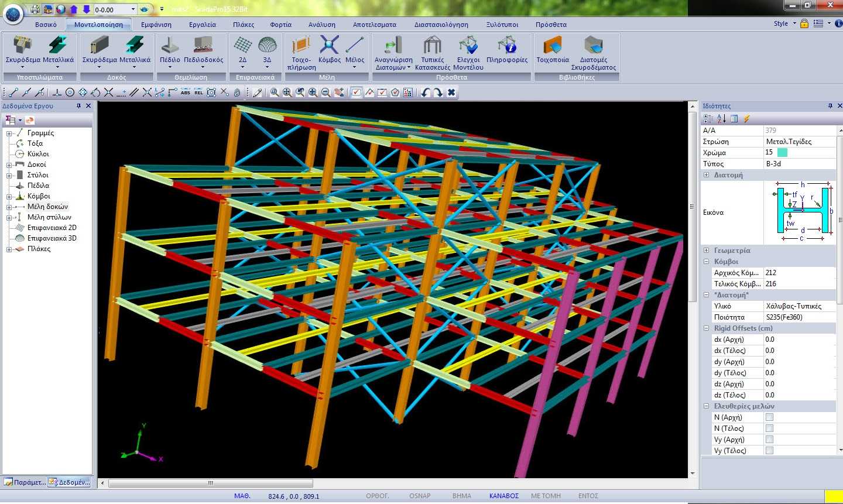The image size is (843, 504).
Task: Click the blue up arrow level icon
Action: (74, 9)
